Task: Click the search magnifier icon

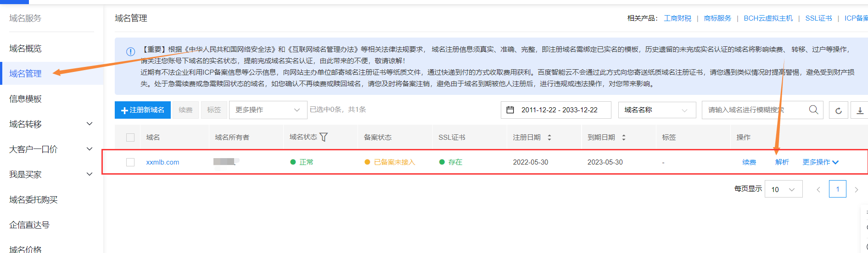Action: point(813,110)
